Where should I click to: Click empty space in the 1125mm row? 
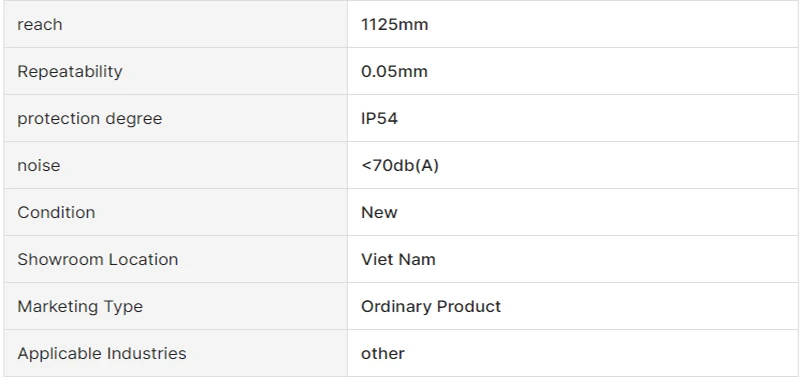[612, 24]
